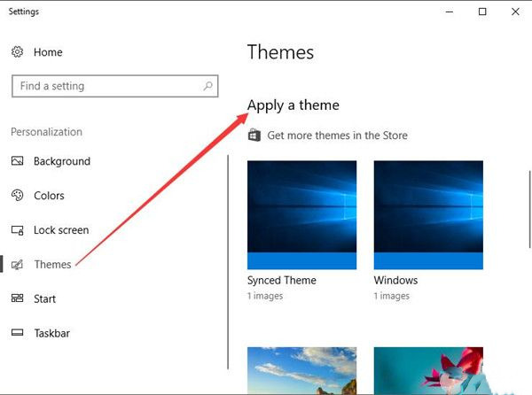
Task: Select the beach landscape theme thumbnail
Action: [302, 370]
